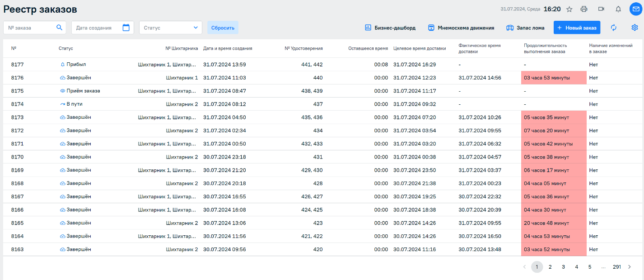Click the printer icon in header
644x280 pixels.
584,9
